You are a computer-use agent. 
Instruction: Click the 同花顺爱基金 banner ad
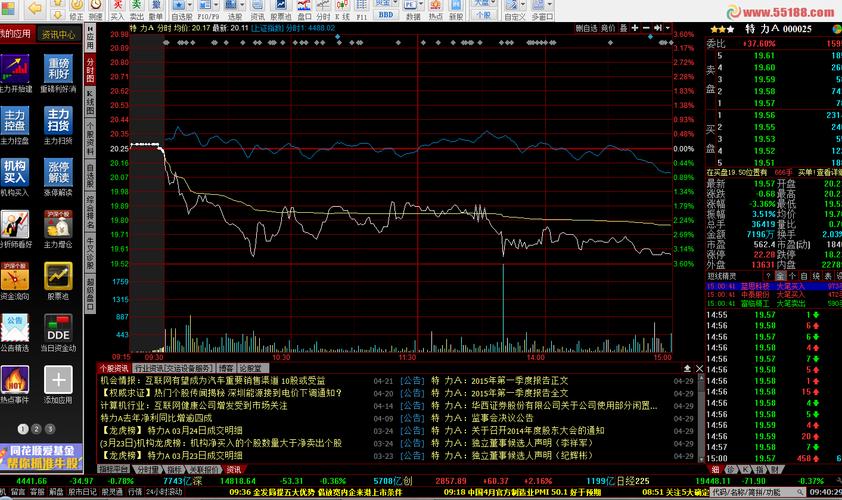[40, 456]
